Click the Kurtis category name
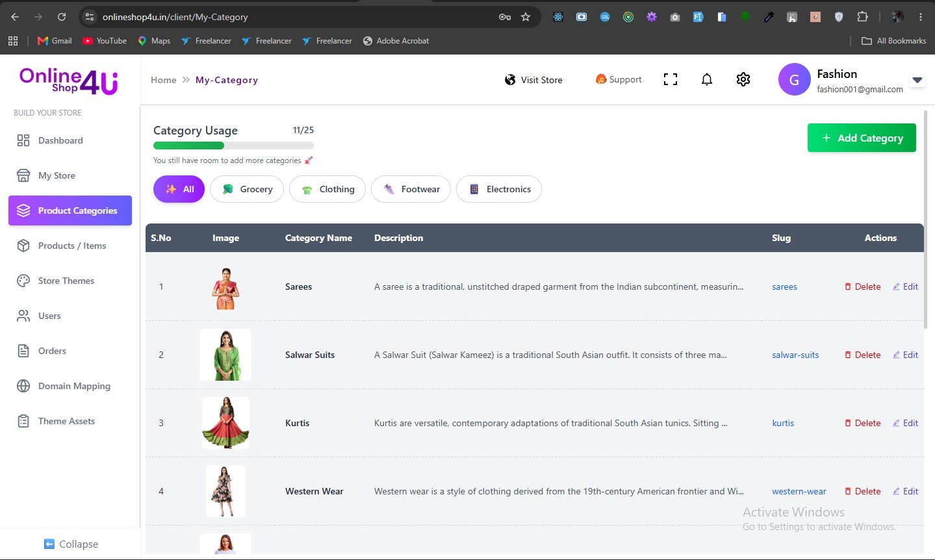The image size is (935, 560). point(297,423)
